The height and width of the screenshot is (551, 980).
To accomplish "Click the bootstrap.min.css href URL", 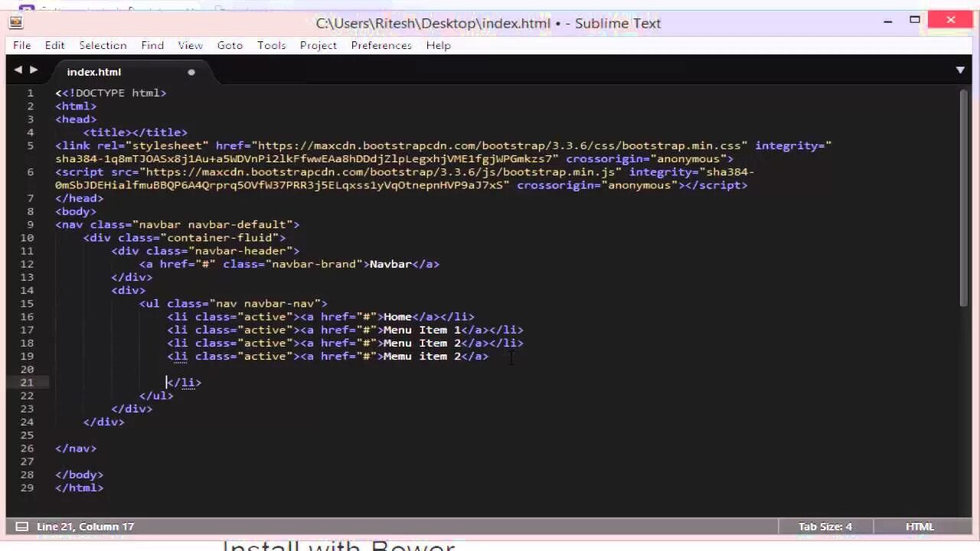I will (500, 145).
